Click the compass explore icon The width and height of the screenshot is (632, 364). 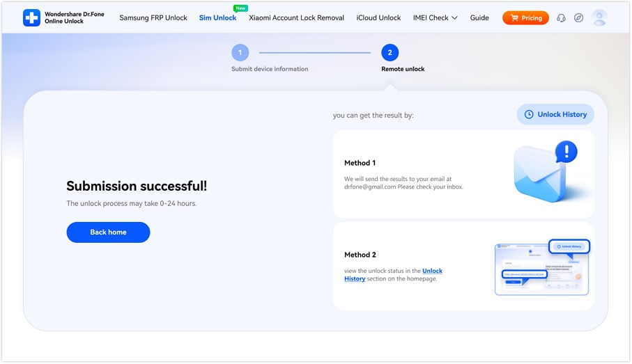point(578,17)
